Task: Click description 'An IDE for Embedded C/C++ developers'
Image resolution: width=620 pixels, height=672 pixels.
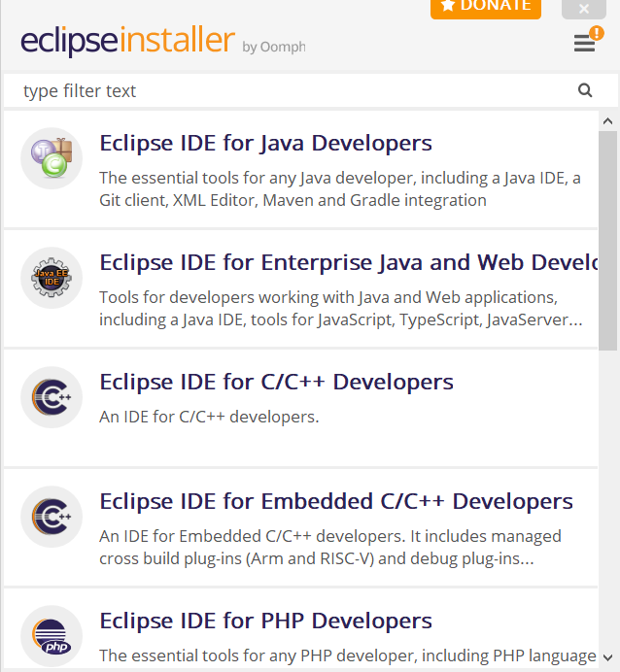Action: tap(330, 548)
